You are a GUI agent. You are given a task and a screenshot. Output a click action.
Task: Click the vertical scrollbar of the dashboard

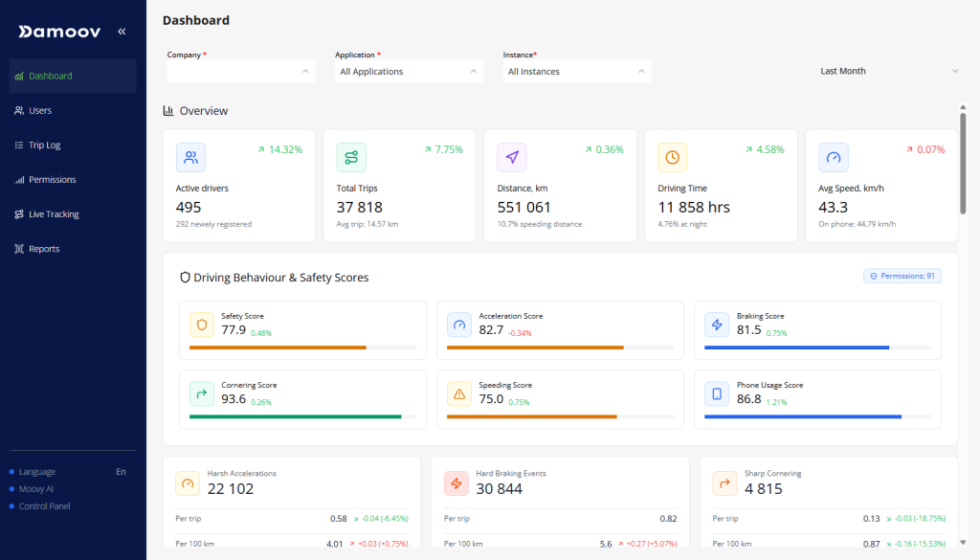[963, 163]
